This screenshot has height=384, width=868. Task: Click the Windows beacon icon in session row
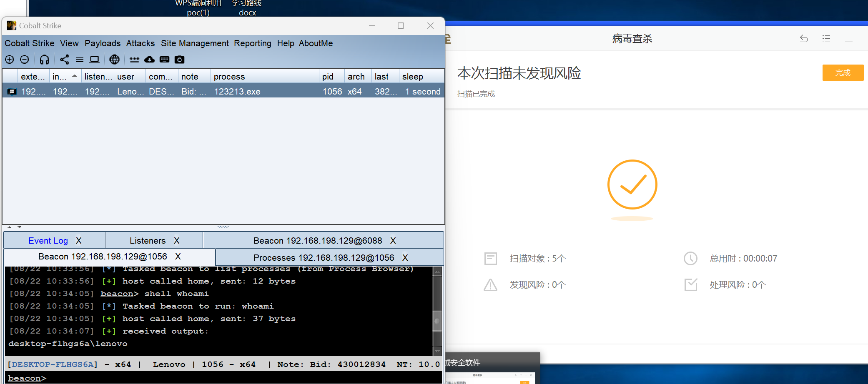(12, 92)
